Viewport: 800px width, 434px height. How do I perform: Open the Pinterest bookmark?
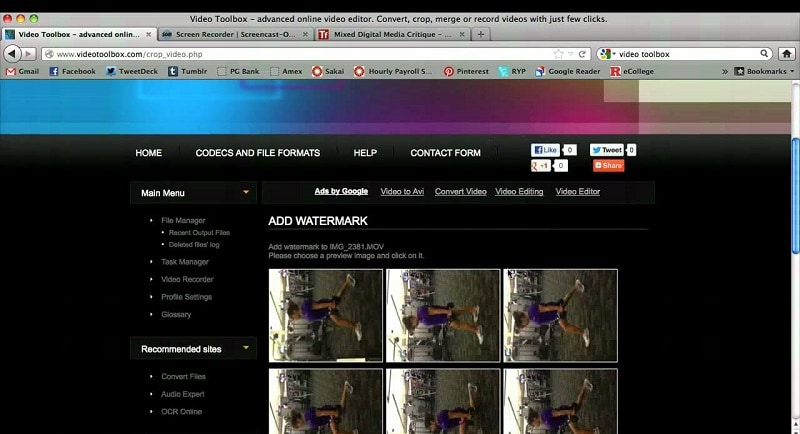click(466, 71)
